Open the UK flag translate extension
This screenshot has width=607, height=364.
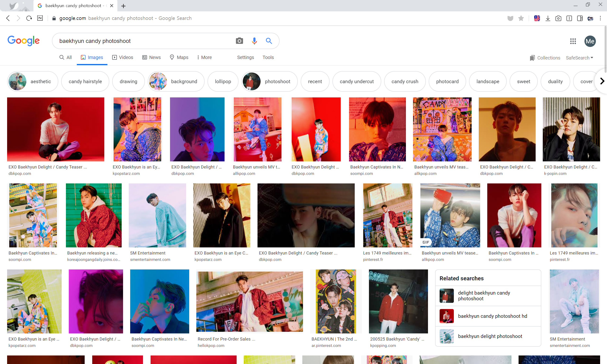tap(537, 18)
